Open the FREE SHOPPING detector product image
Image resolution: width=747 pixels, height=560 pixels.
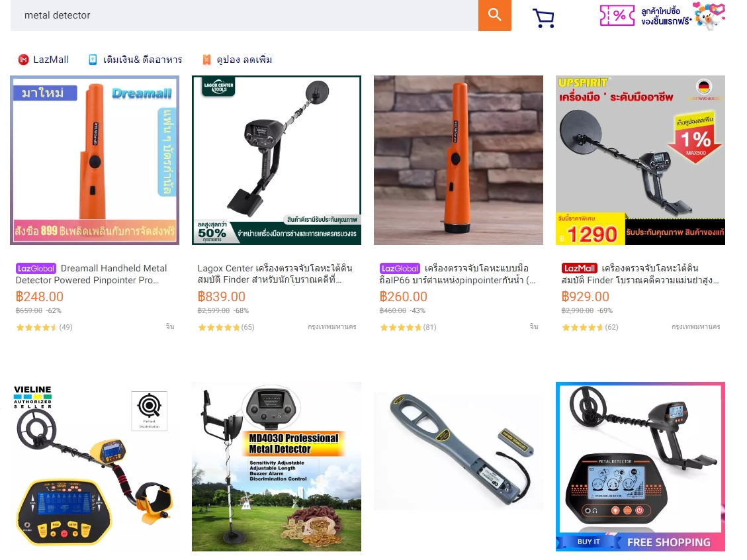click(640, 467)
